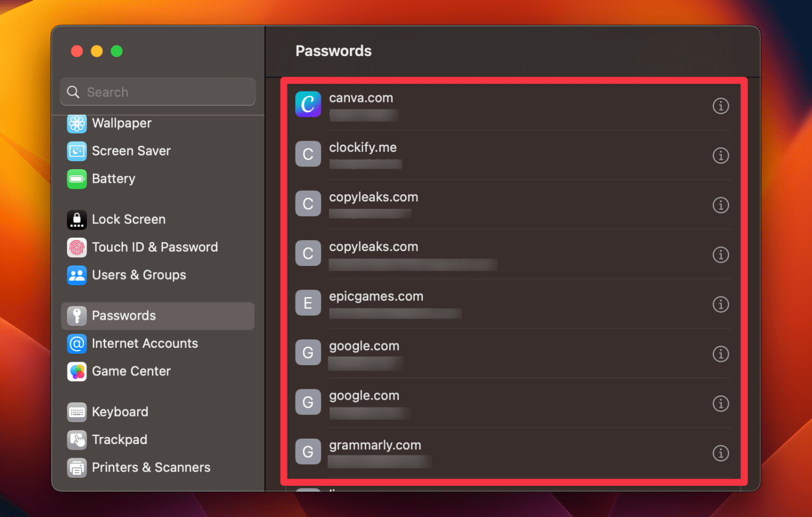
Task: Select Passwords in the sidebar
Action: (123, 316)
